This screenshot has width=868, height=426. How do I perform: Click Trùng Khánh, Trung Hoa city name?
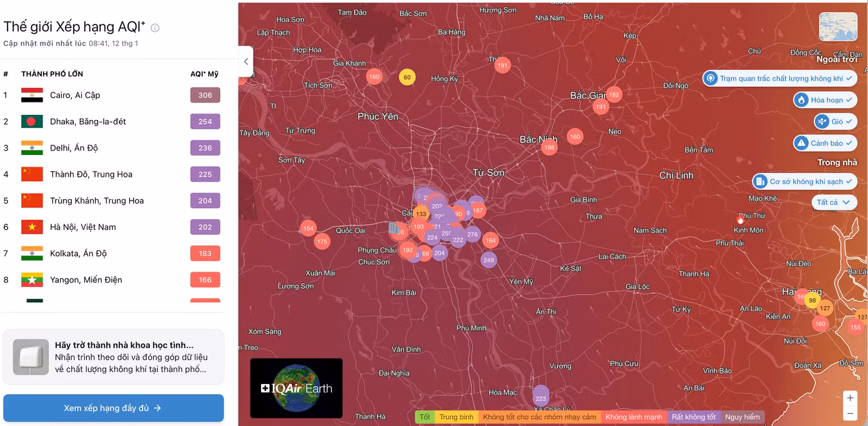click(x=97, y=201)
